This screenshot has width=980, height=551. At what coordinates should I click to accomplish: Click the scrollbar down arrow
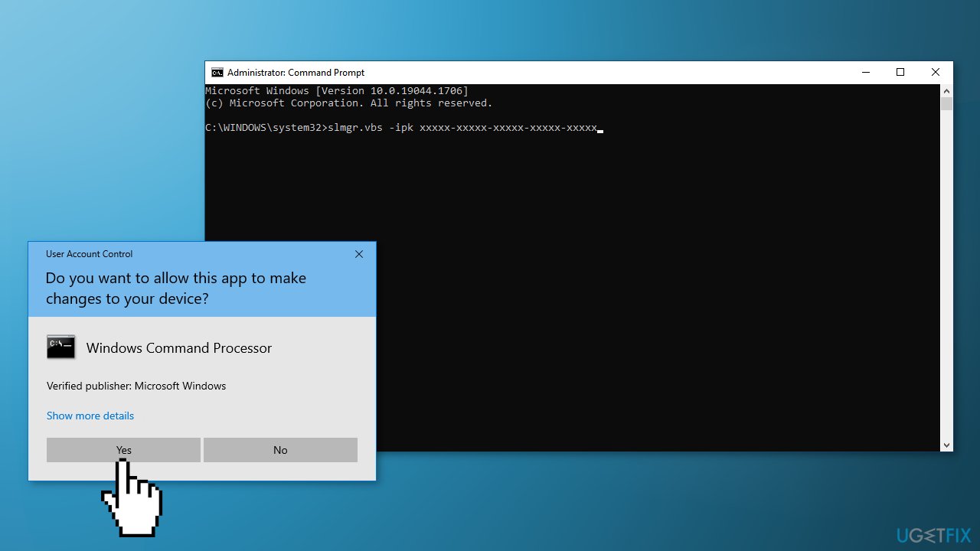[x=946, y=445]
